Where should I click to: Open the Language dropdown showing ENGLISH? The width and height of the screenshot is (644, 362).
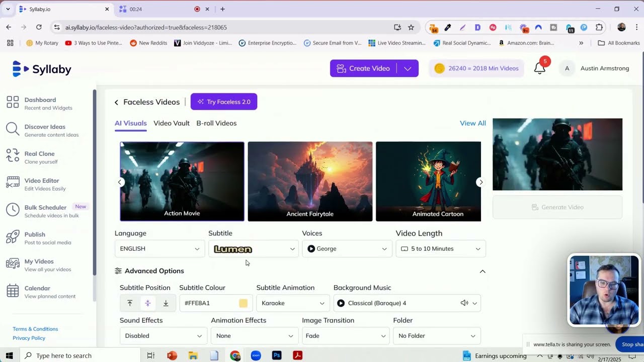pos(159,249)
